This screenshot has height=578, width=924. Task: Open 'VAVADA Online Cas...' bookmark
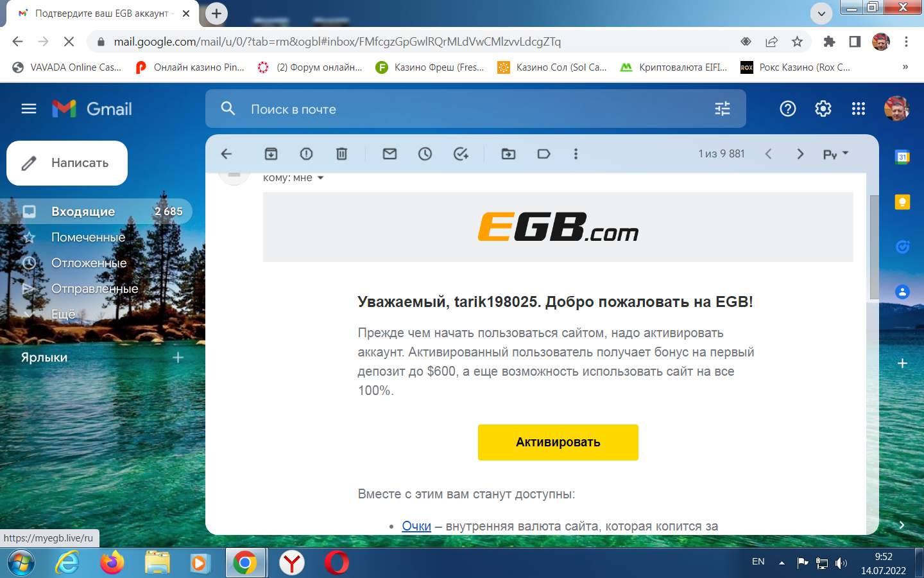pyautogui.click(x=67, y=67)
